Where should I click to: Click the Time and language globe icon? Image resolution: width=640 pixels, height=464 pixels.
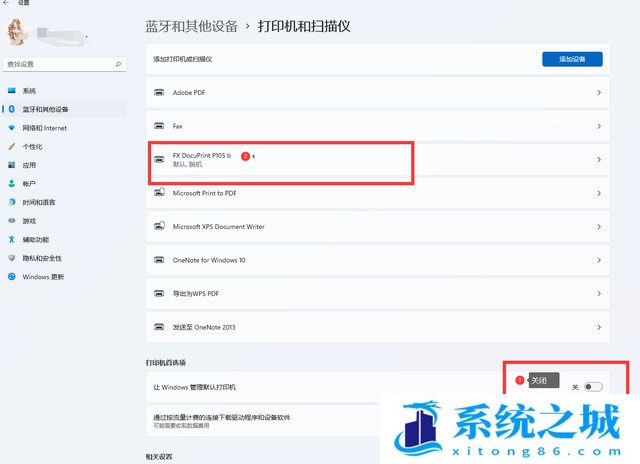tap(12, 202)
